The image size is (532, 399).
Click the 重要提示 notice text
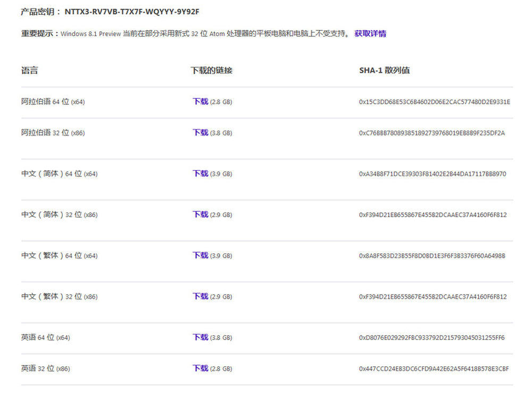pos(186,34)
